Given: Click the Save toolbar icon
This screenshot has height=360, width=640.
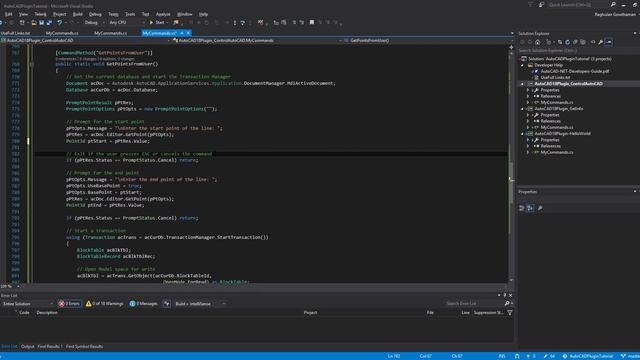Looking at the screenshot, I should point(42,22).
